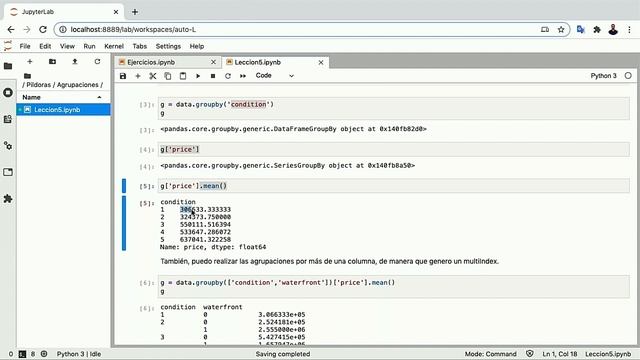The width and height of the screenshot is (640, 360).
Task: Click the 'También, puedo realizar' markdown text
Action: [329, 261]
